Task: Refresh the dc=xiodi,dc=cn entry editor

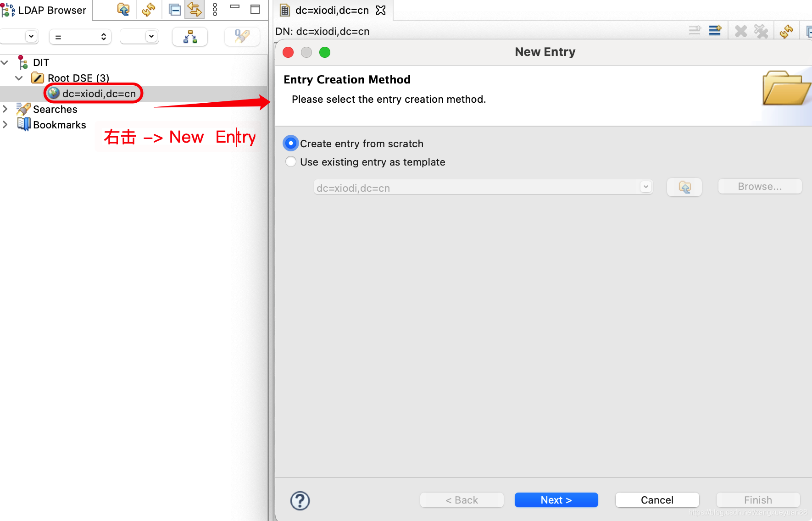Action: pyautogui.click(x=787, y=31)
